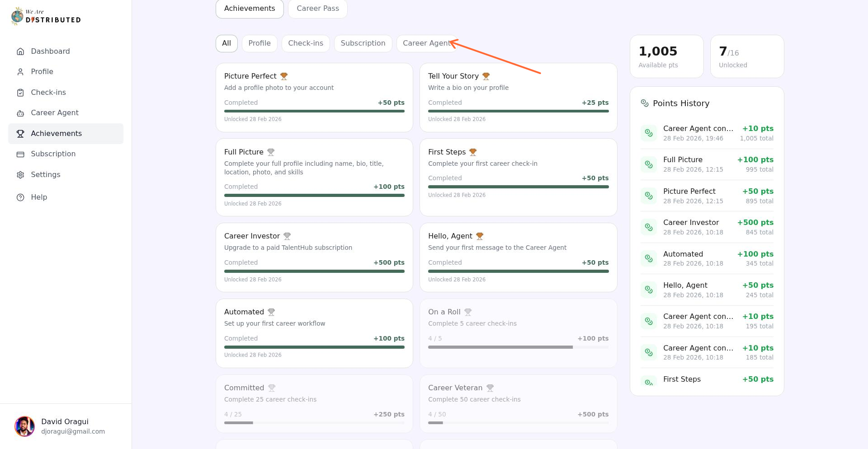Click the Help question mark icon
868x449 pixels.
pyautogui.click(x=20, y=197)
